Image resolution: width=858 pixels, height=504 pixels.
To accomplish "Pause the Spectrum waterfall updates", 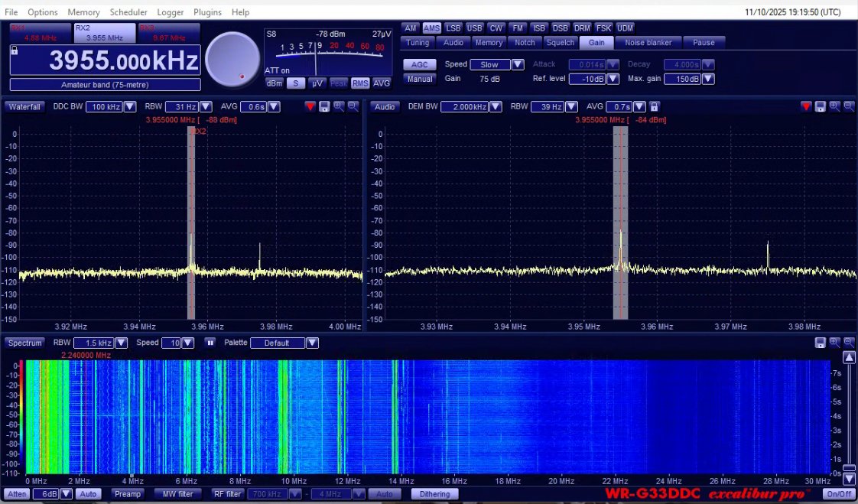I will point(210,343).
